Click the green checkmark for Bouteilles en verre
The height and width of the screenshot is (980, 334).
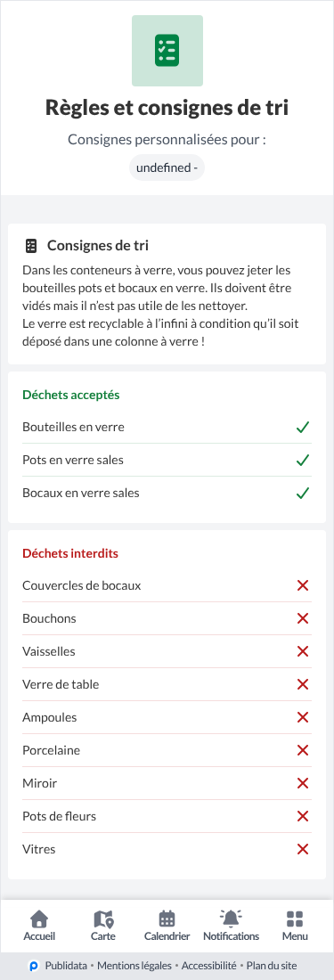coord(303,428)
